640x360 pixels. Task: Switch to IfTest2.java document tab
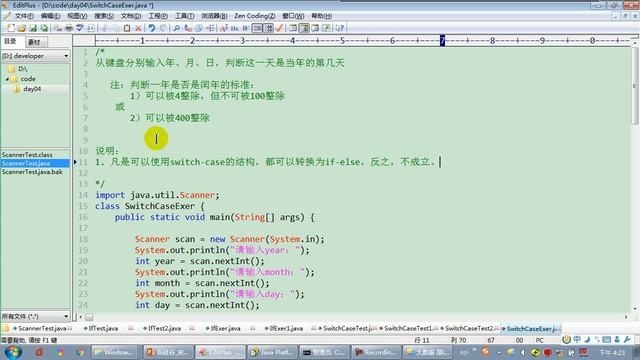(x=164, y=328)
